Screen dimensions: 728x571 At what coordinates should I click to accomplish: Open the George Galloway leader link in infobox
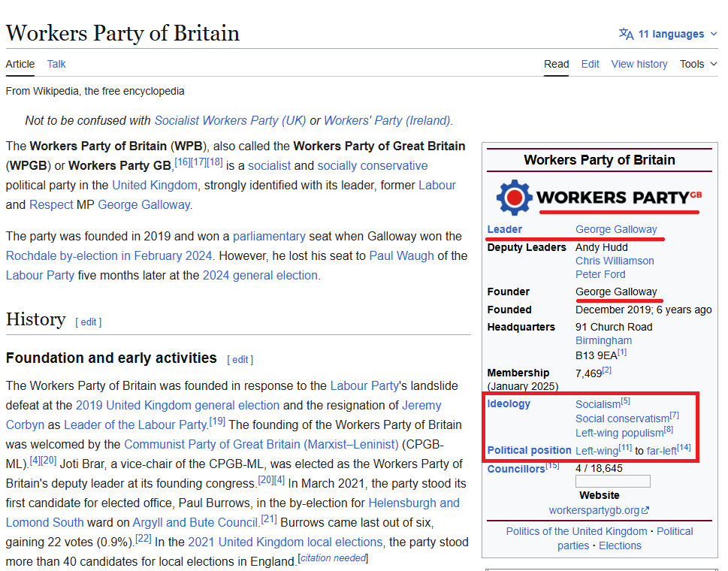(x=616, y=229)
